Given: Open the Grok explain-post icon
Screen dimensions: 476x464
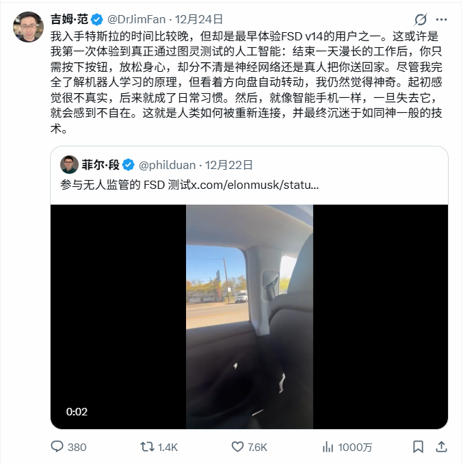Looking at the screenshot, I should coord(421,19).
